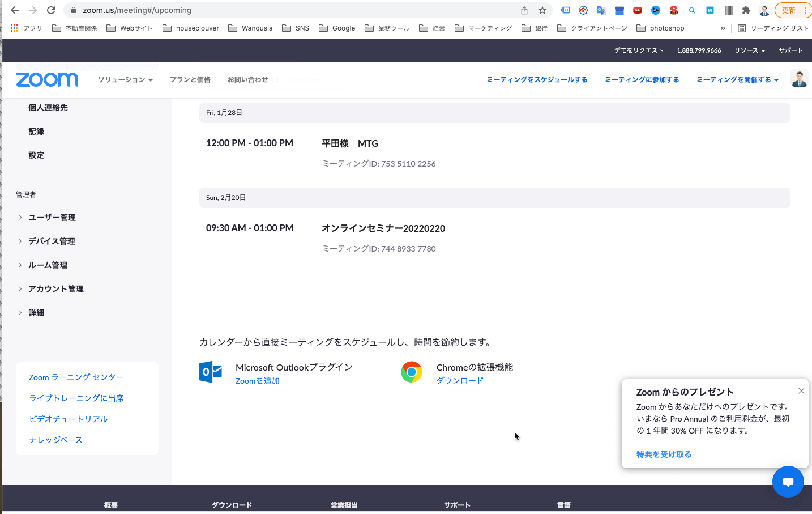Select 個人連絡先 in the sidebar
The image size is (812, 514).
48,108
